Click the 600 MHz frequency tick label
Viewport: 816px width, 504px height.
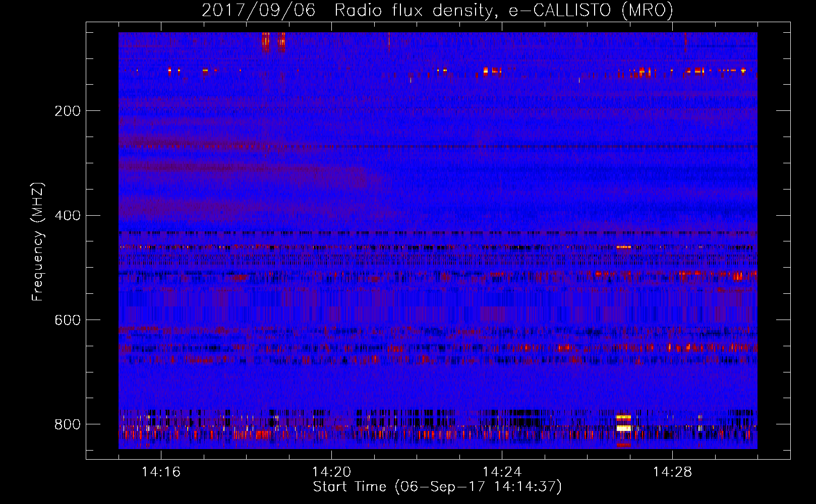click(x=68, y=321)
